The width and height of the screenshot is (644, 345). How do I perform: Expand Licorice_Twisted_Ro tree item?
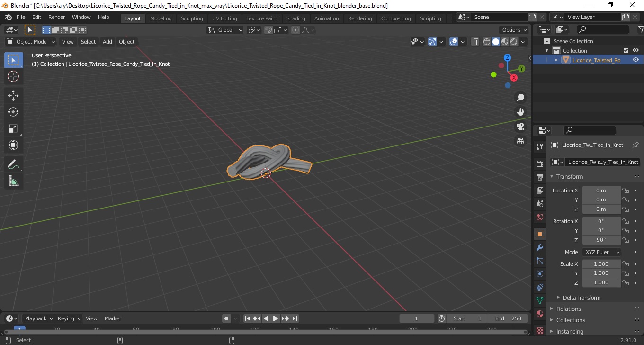pos(556,60)
